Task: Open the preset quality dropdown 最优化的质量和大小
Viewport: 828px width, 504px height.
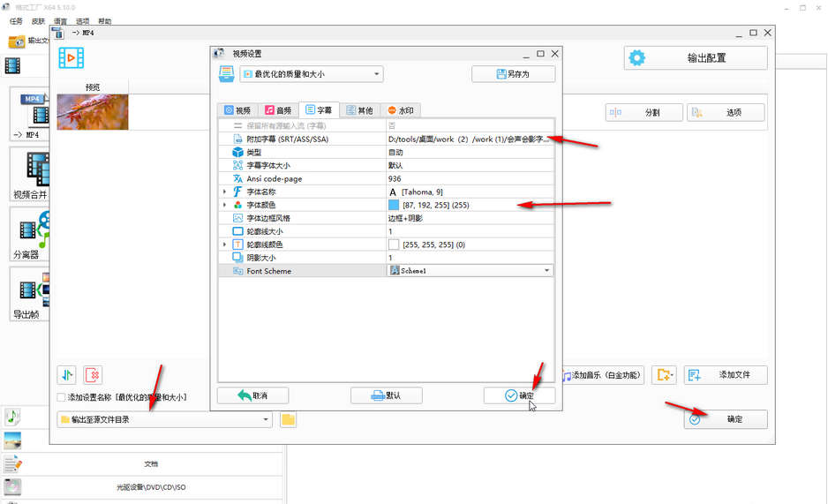Action: tap(312, 74)
